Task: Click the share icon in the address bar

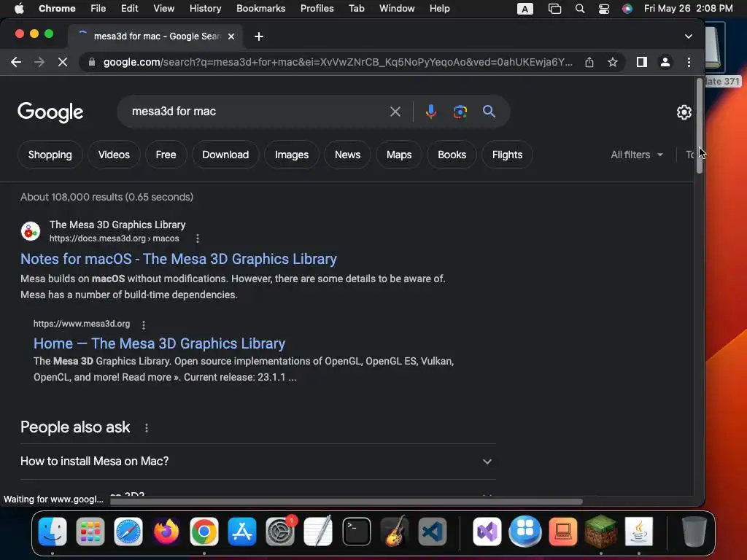Action: (x=589, y=62)
